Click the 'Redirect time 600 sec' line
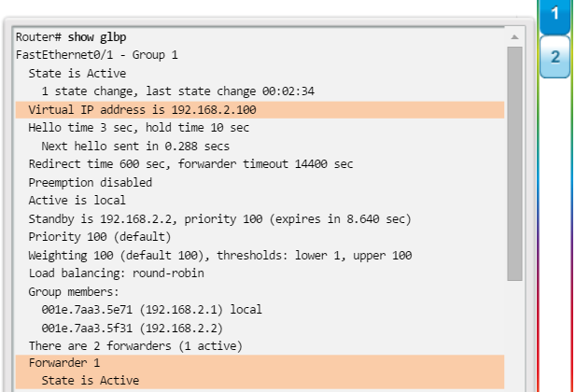576x392 pixels. (190, 164)
